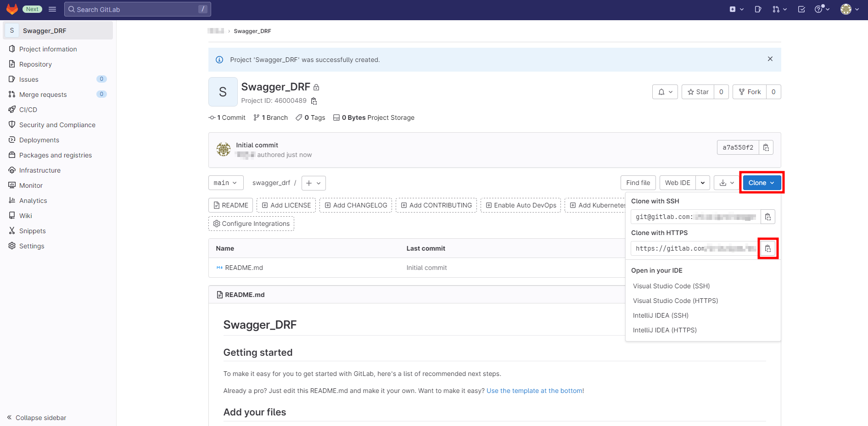Image resolution: width=868 pixels, height=426 pixels.
Task: Dismiss the project created alert
Action: point(770,59)
